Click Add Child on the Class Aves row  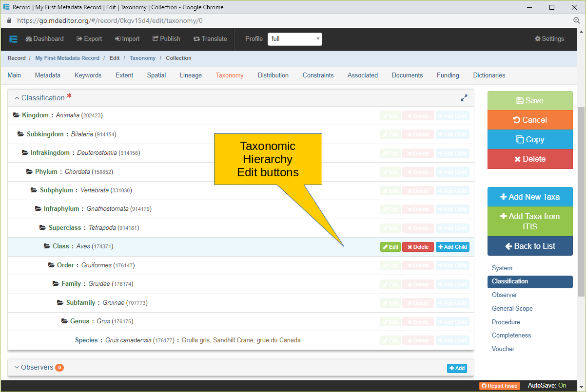[452, 247]
